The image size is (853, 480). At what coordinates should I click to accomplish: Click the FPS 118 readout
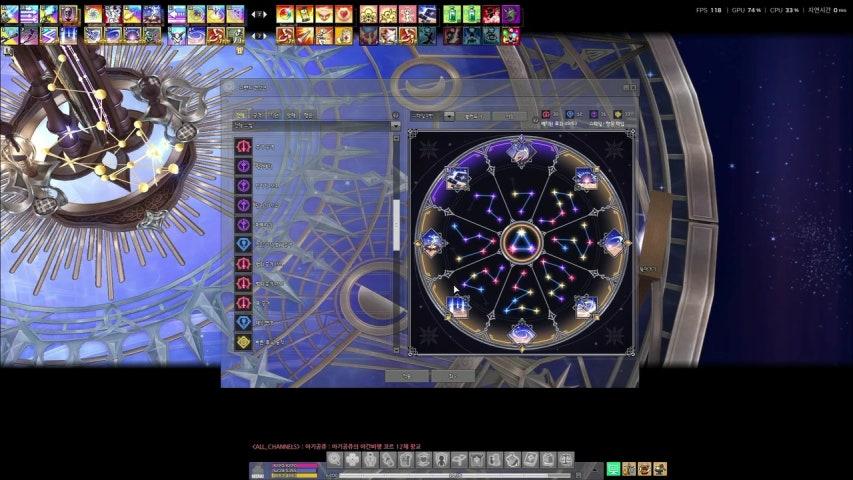pos(709,10)
